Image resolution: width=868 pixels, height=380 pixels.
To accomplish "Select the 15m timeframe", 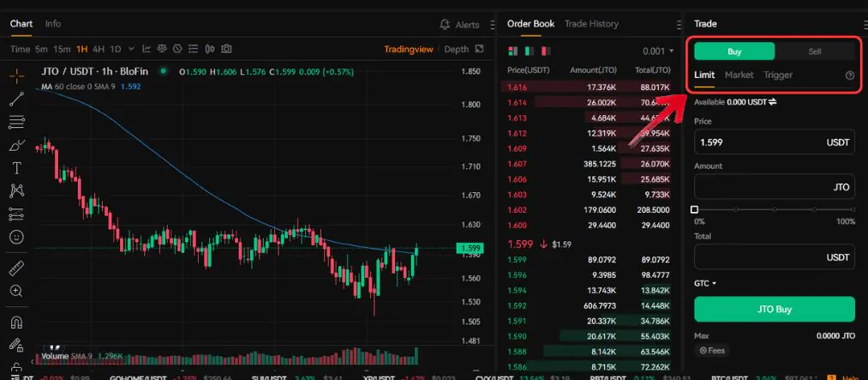I will pos(62,49).
